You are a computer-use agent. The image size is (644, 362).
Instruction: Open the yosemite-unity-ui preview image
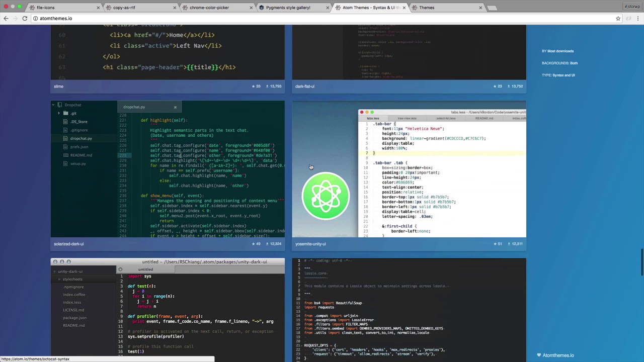(x=409, y=169)
